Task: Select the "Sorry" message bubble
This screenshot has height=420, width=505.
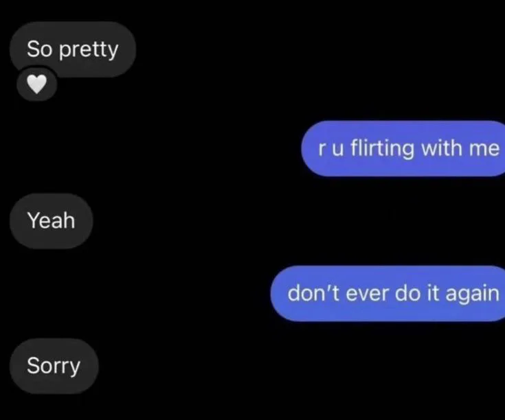Action: (54, 366)
